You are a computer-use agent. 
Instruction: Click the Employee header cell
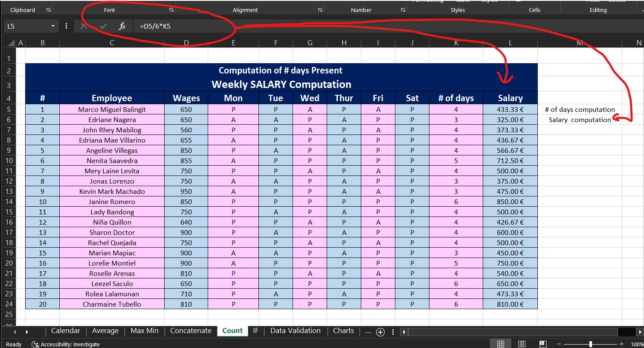pyautogui.click(x=112, y=98)
